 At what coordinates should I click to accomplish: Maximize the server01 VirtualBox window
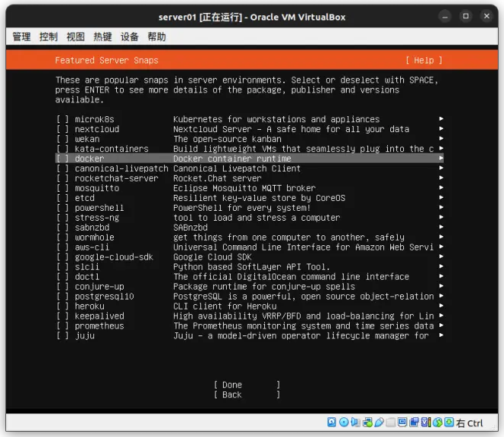pos(466,16)
